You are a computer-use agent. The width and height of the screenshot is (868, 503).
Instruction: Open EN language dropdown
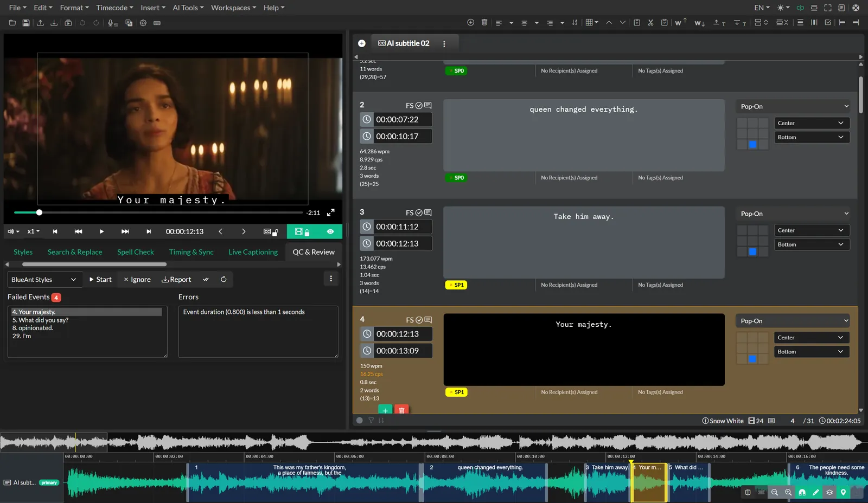[x=762, y=8]
